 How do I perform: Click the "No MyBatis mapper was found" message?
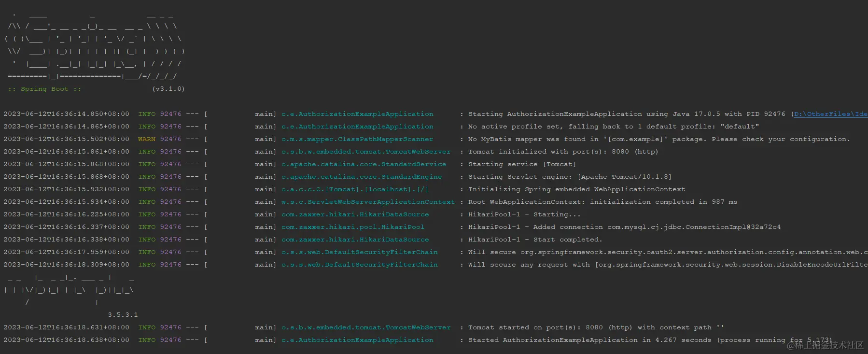658,139
